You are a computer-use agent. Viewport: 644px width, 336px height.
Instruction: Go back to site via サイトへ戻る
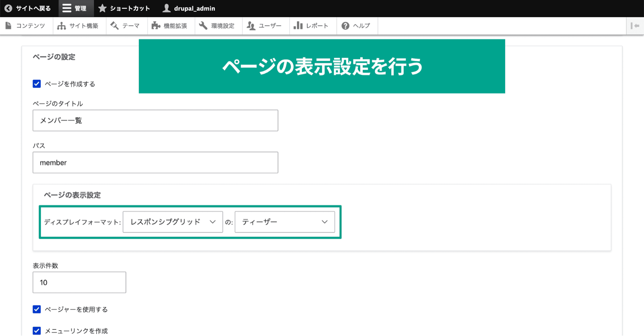(29, 8)
